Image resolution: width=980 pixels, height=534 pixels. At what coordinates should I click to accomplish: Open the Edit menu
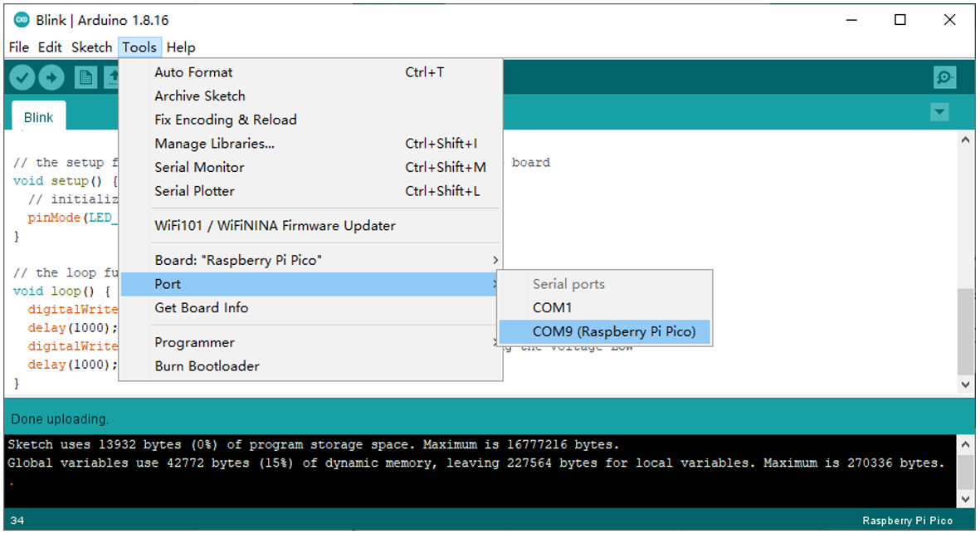tap(50, 47)
